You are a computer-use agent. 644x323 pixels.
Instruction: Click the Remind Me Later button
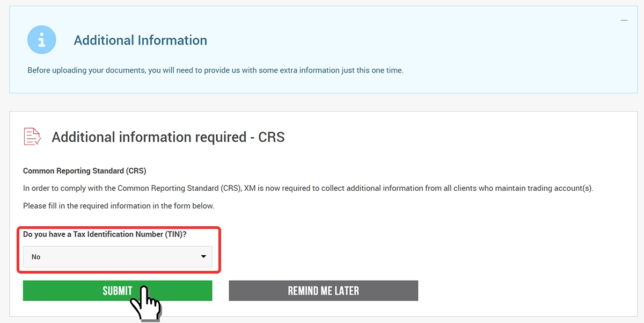click(x=324, y=291)
